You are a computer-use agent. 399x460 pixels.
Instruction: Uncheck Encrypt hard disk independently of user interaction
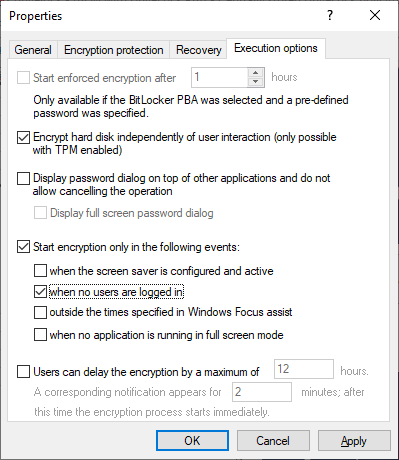[x=23, y=137]
